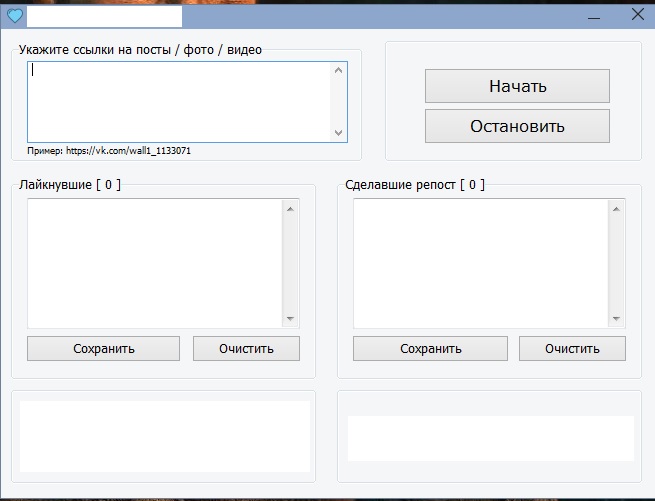
Task: Click the bottom-right blank white panel
Action: click(x=490, y=438)
